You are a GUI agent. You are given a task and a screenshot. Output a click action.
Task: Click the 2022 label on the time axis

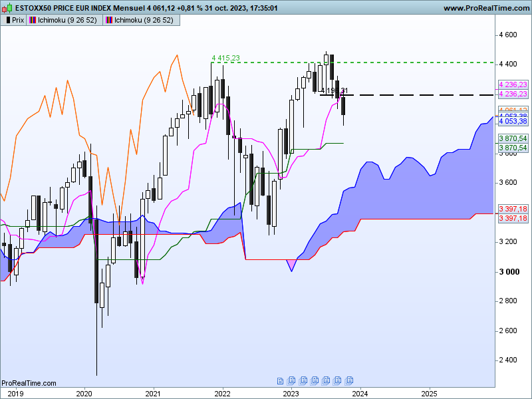223,394
